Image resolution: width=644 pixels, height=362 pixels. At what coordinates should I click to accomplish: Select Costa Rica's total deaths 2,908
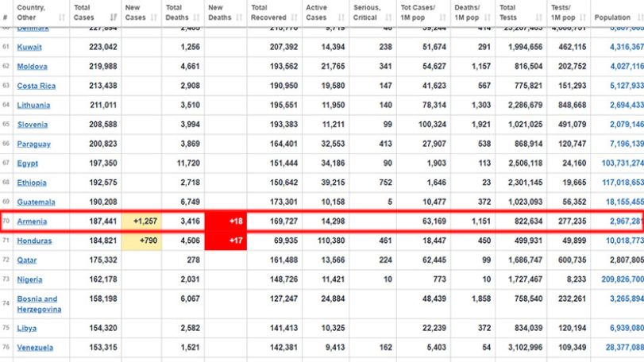pyautogui.click(x=190, y=86)
